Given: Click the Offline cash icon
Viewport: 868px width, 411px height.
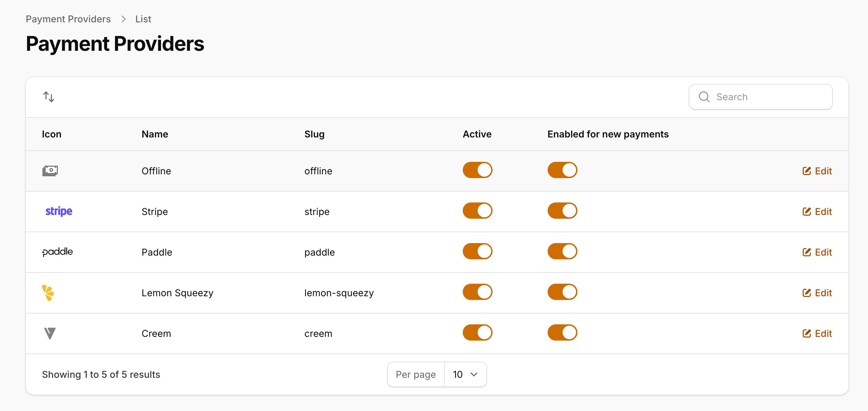Looking at the screenshot, I should 50,171.
